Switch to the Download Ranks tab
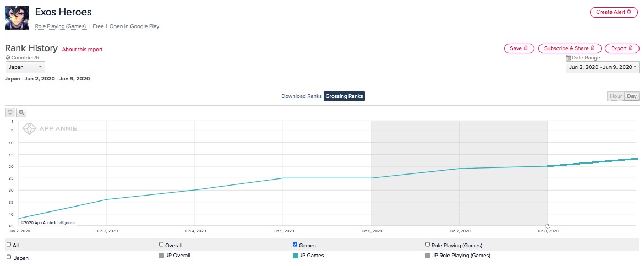Image resolution: width=644 pixels, height=266 pixels. [x=302, y=96]
